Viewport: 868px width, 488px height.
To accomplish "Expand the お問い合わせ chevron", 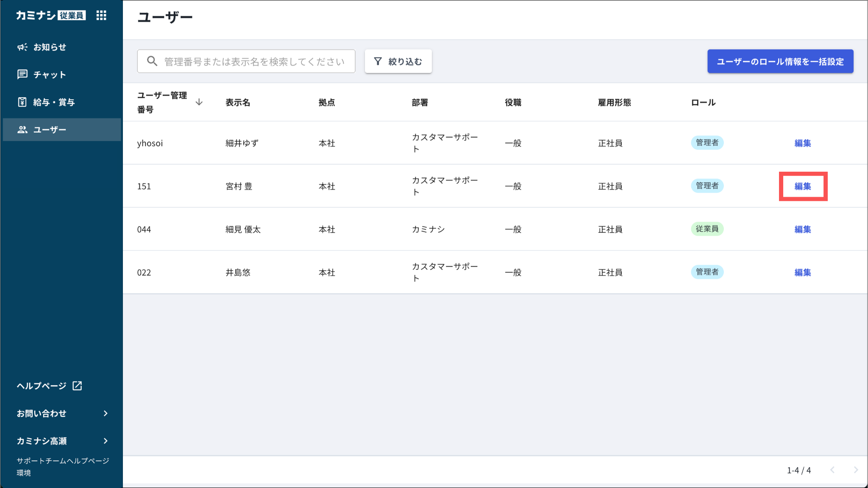I will pyautogui.click(x=106, y=413).
